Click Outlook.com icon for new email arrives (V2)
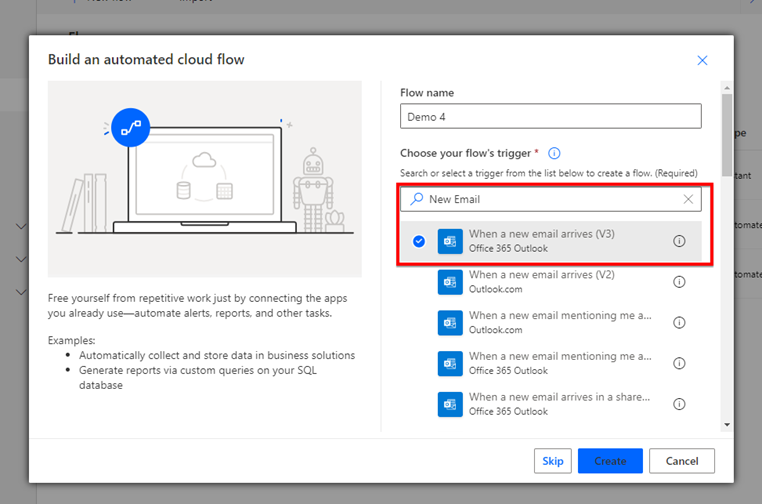Screen dimensions: 762x504 coord(450,282)
